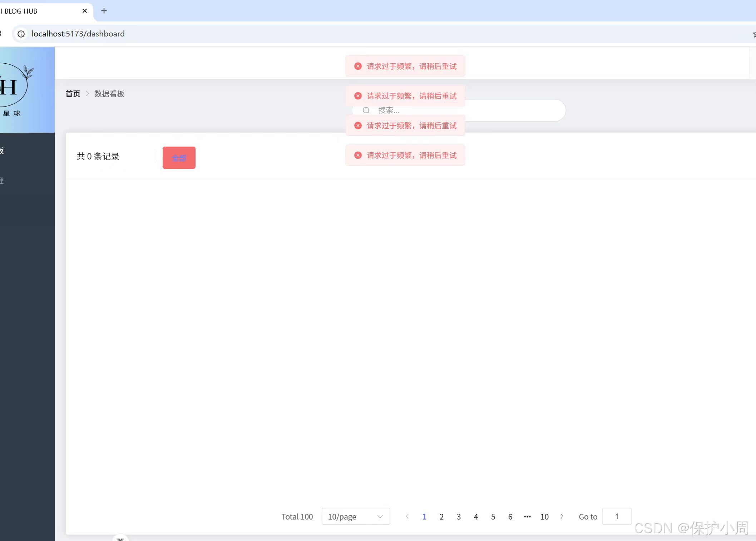This screenshot has height=541, width=756.
Task: Select page 6 in pagination
Action: (510, 516)
